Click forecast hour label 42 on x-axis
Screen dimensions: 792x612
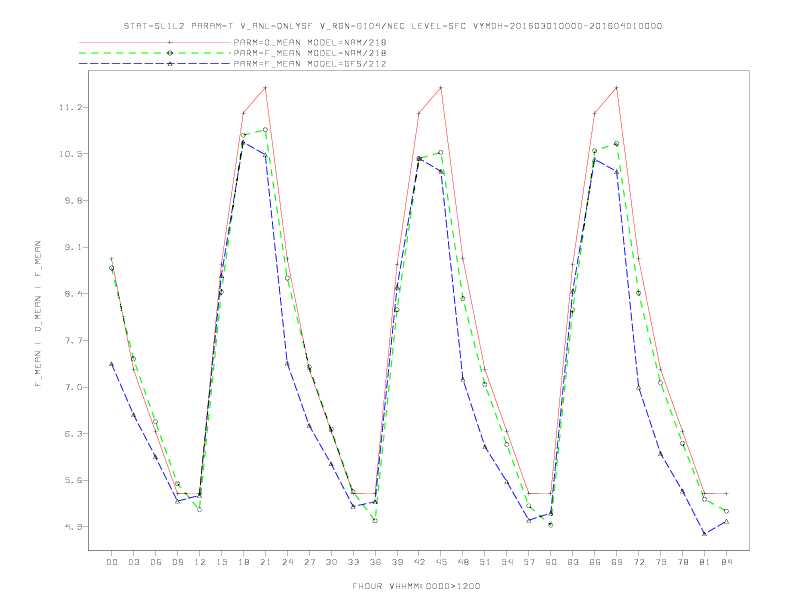(x=419, y=562)
